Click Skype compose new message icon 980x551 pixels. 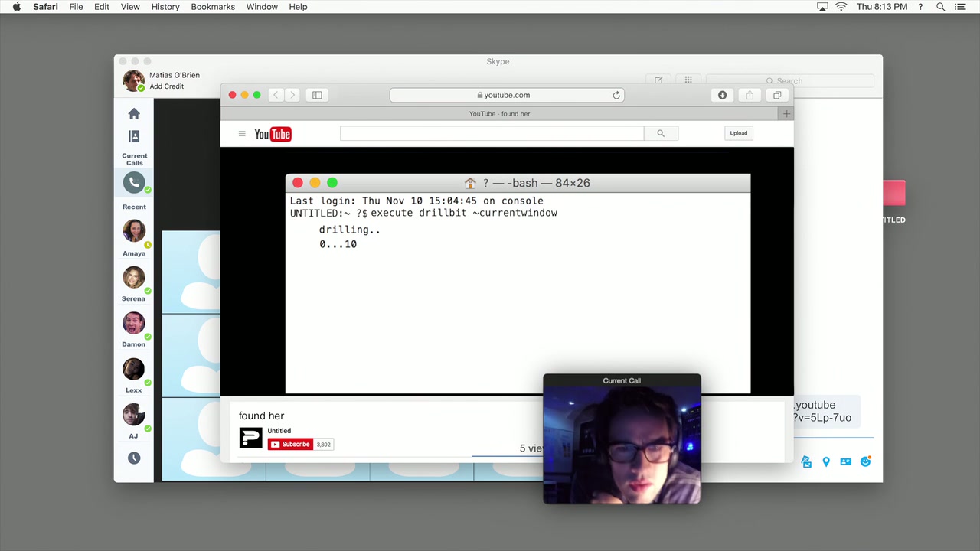658,80
